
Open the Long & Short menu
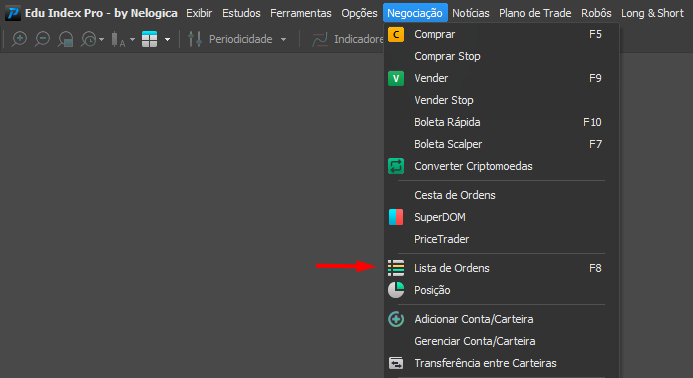652,13
